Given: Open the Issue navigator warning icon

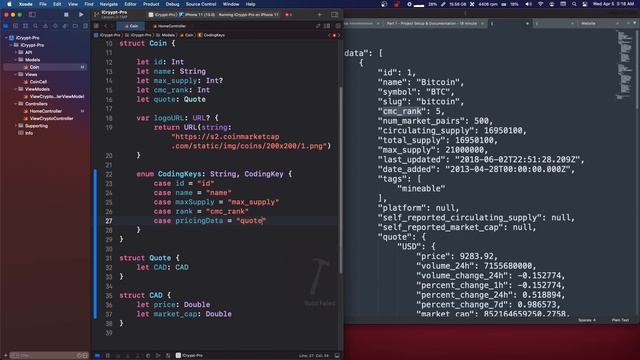Looking at the screenshot, I should (45, 26).
